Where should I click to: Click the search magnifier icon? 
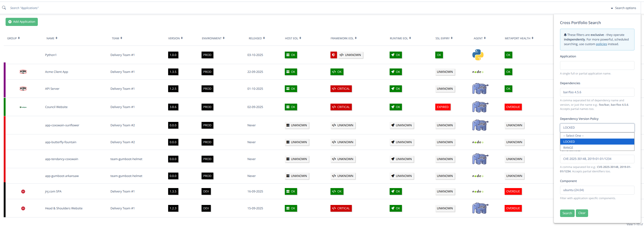(x=4, y=8)
